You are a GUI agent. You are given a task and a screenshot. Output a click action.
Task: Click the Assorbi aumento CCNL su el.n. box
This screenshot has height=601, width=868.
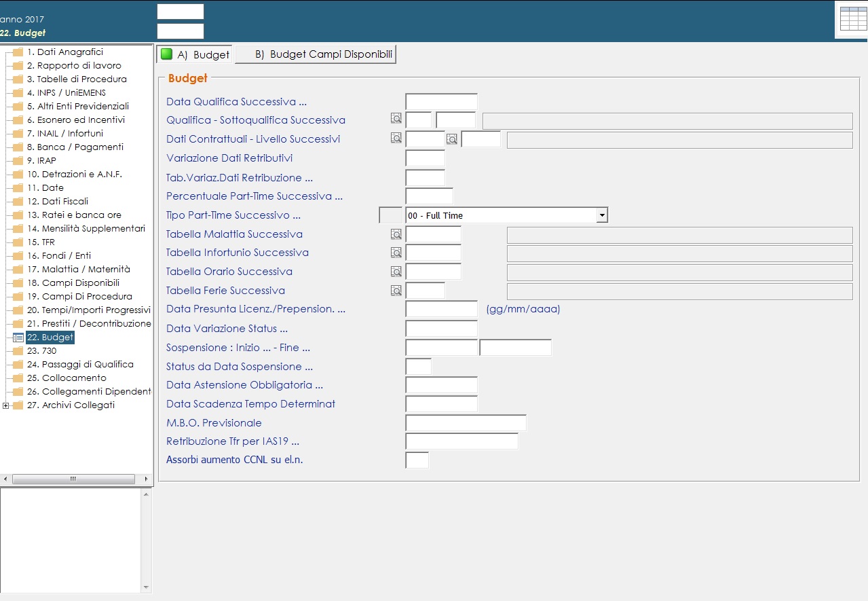tap(417, 460)
